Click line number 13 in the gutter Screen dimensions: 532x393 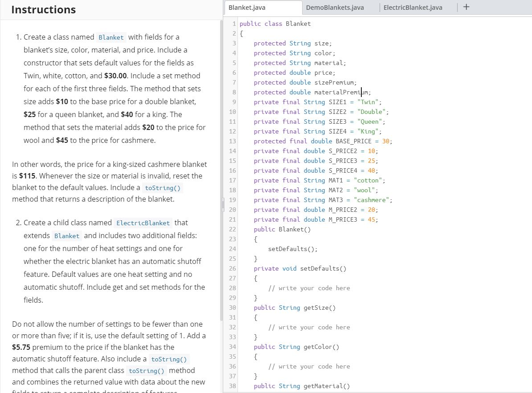click(x=233, y=141)
